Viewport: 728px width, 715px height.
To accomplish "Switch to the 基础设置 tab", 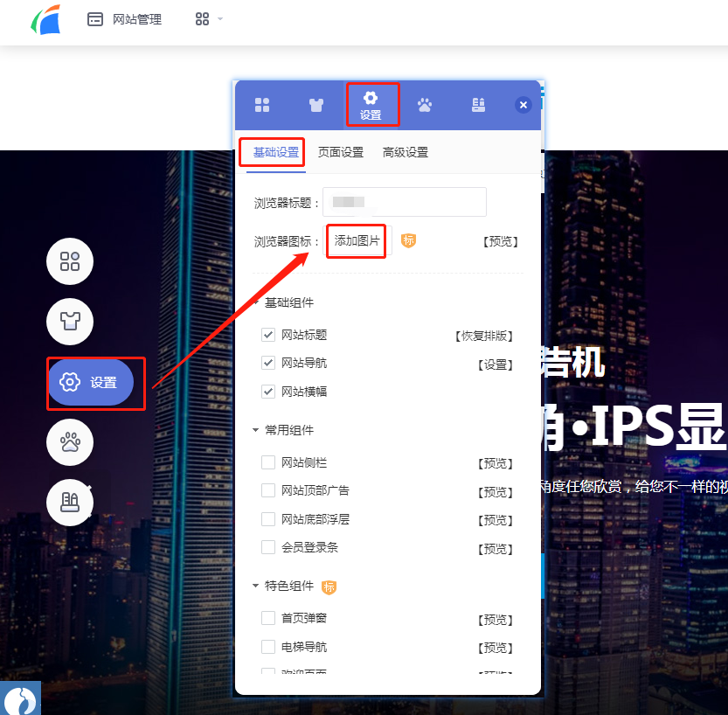I will [276, 152].
